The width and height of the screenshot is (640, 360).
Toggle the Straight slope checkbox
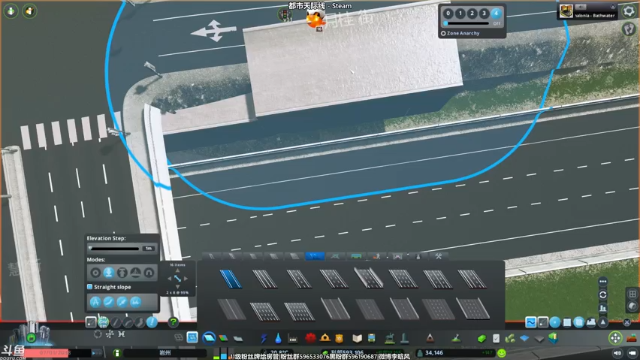point(90,287)
